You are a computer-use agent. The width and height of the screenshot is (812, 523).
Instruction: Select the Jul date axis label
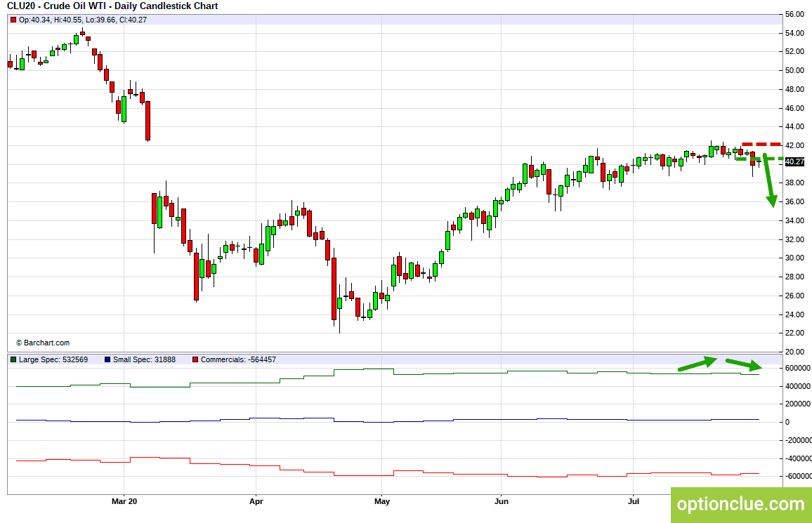click(633, 501)
